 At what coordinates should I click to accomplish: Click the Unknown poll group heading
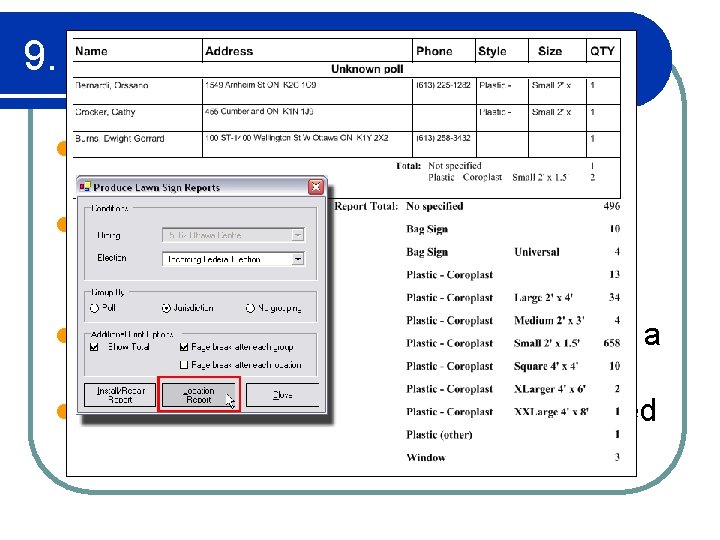pos(367,69)
